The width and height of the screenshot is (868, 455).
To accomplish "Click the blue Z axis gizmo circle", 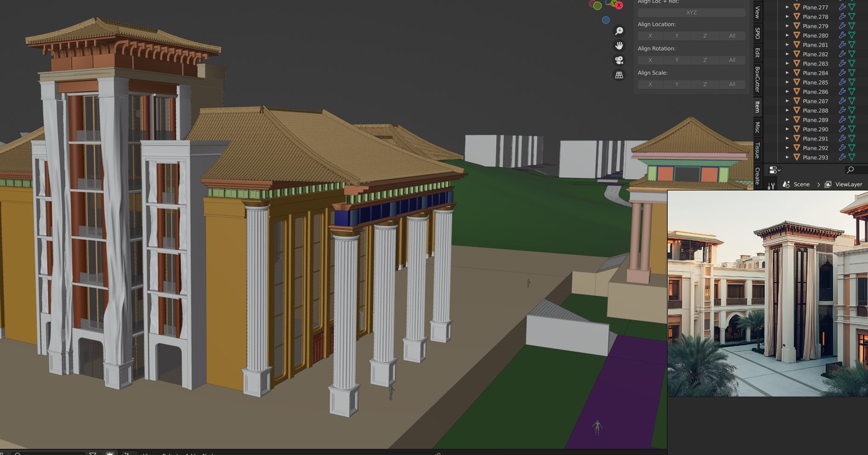I will 606,20.
